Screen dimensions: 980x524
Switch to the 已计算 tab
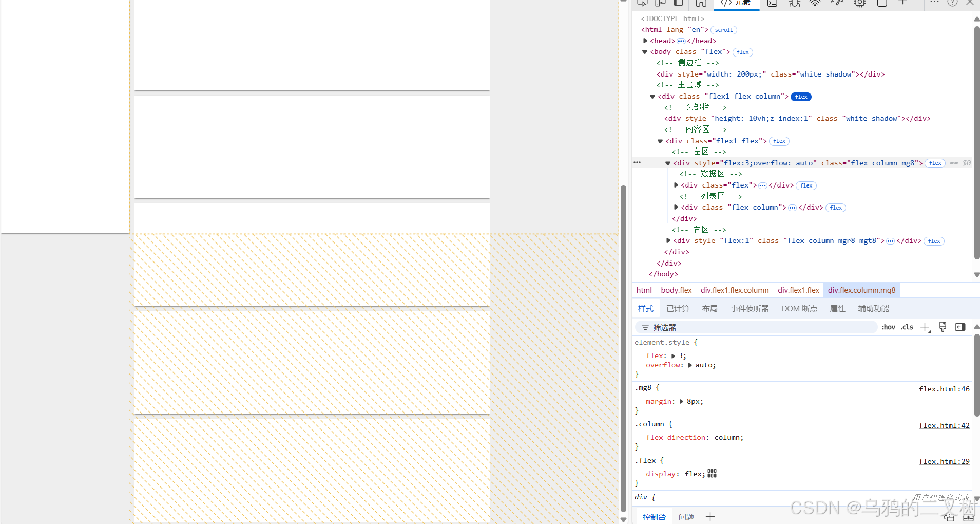pos(677,308)
